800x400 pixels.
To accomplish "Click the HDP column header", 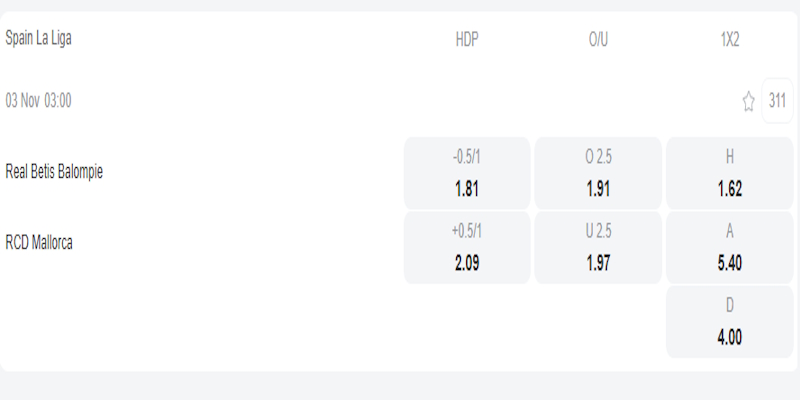I will 467,40.
